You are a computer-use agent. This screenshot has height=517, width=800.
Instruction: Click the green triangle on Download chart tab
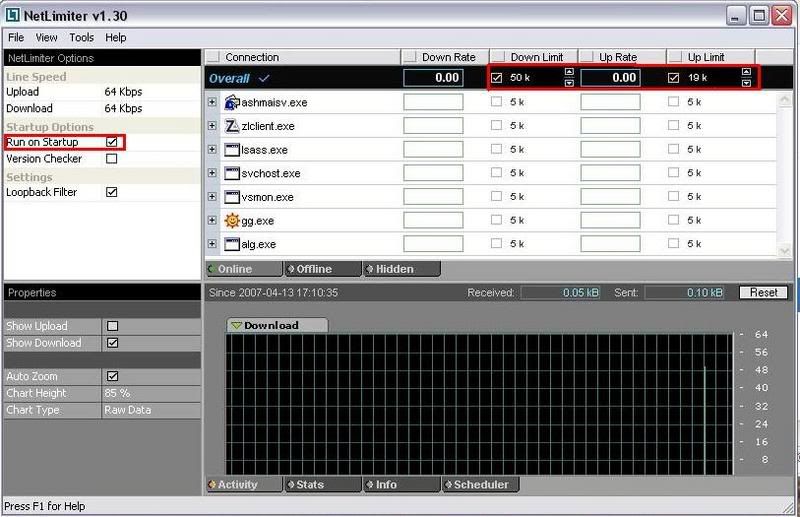tap(236, 325)
